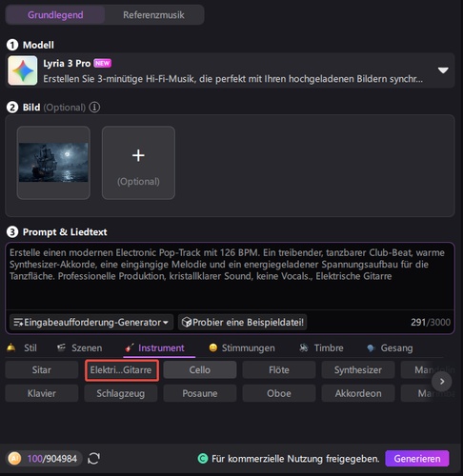Click the plus icon to add image
The image size is (463, 476).
pyautogui.click(x=138, y=155)
